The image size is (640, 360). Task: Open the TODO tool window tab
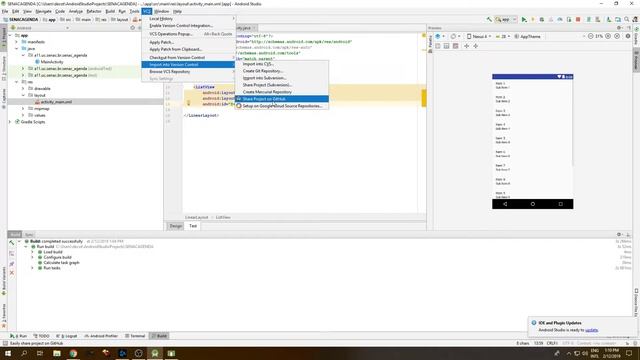coord(41,336)
